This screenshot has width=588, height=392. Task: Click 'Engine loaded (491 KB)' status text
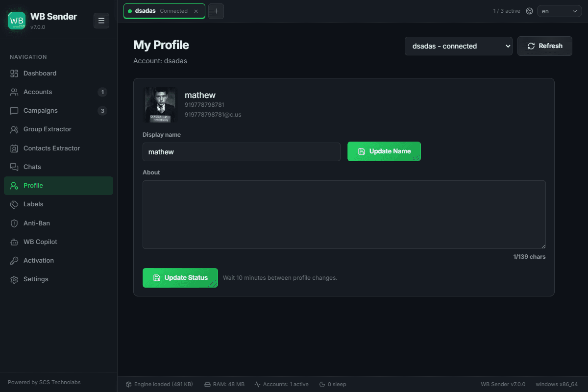pyautogui.click(x=164, y=385)
